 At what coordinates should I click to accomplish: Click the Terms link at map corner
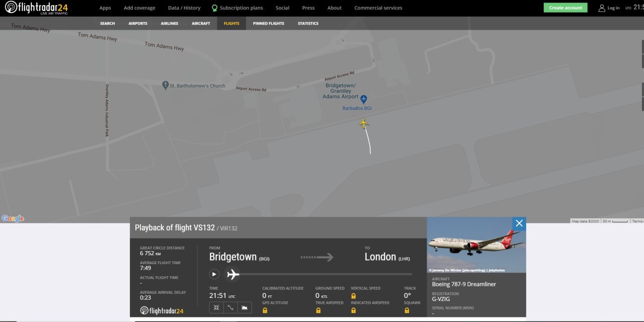click(x=637, y=221)
